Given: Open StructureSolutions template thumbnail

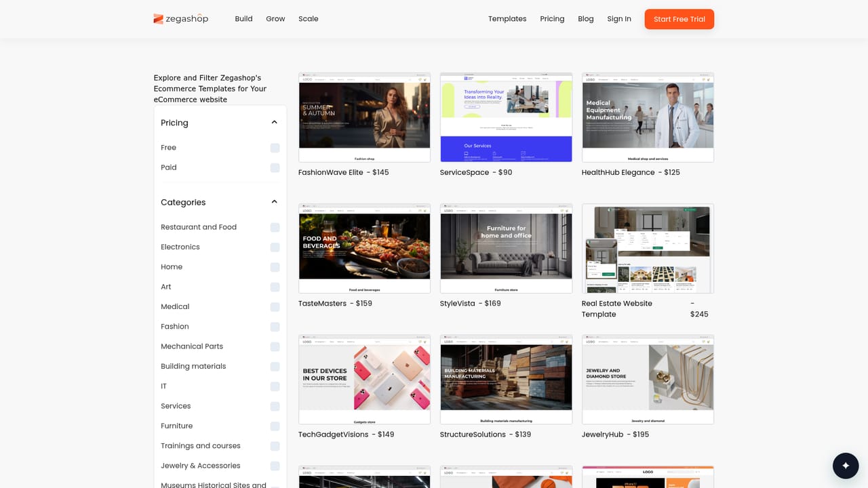Looking at the screenshot, I should 506,379.
